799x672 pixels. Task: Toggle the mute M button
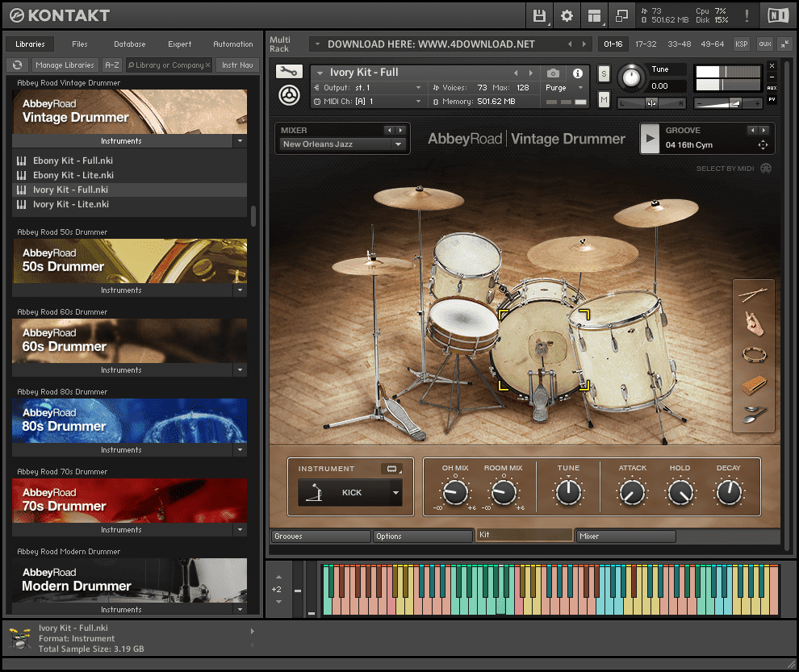(604, 99)
